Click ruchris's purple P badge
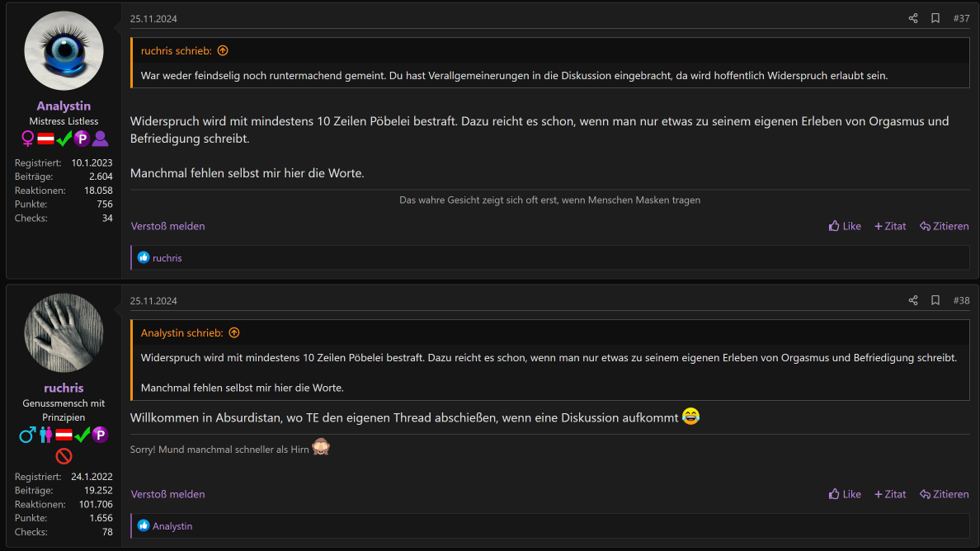The height and width of the screenshot is (551, 980). pyautogui.click(x=100, y=435)
